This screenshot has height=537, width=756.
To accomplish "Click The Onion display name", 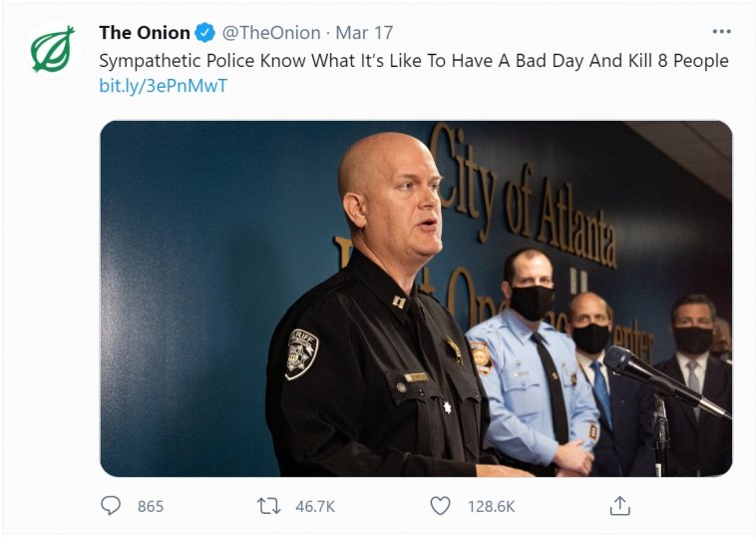I will pos(145,33).
